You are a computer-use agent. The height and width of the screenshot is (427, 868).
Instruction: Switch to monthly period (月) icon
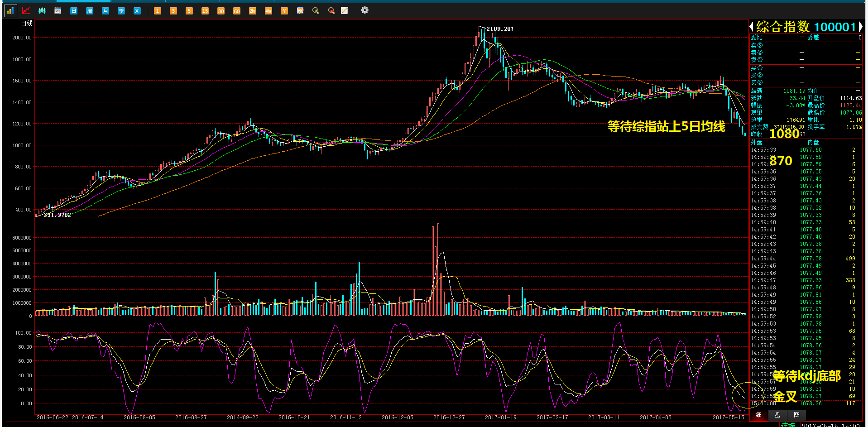pos(106,11)
